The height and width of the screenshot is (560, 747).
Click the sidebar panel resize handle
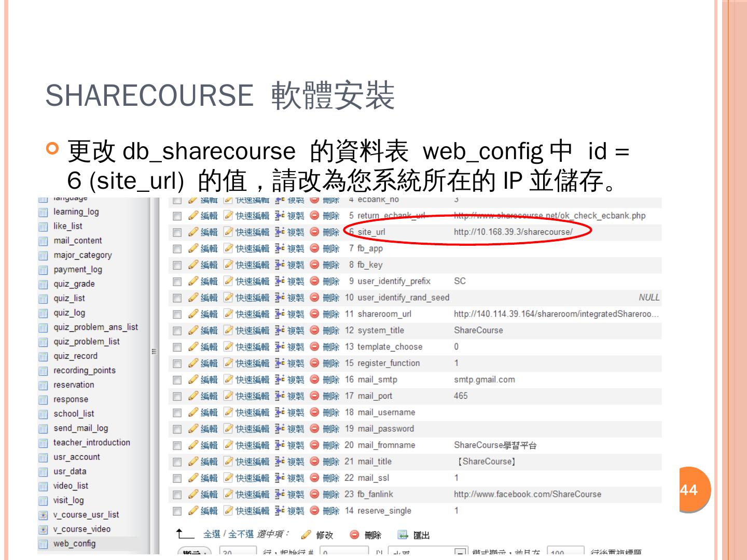tap(154, 352)
